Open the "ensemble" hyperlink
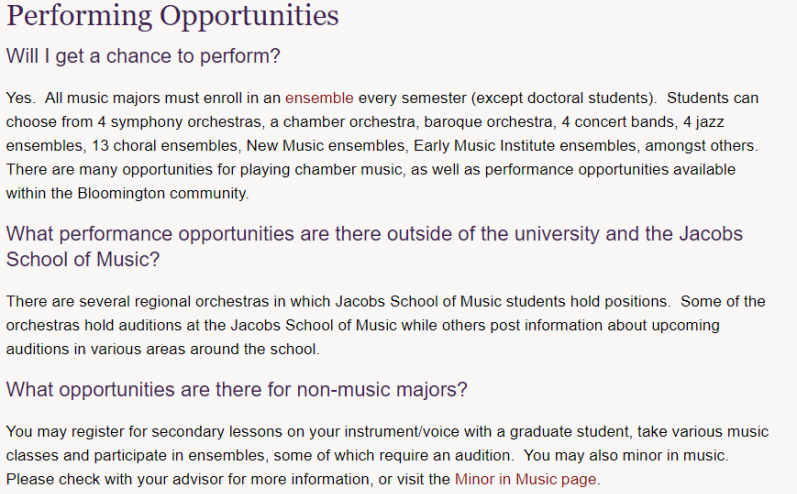797x494 pixels. (319, 98)
